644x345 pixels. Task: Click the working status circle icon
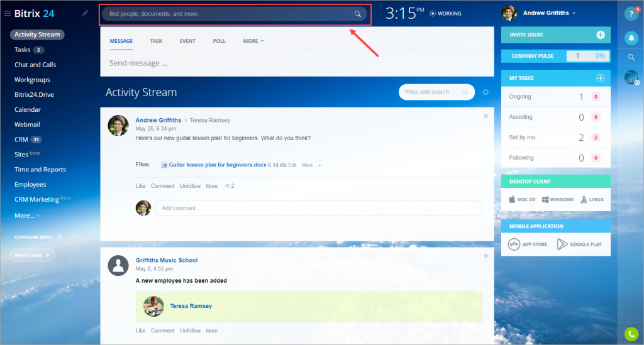(x=433, y=14)
